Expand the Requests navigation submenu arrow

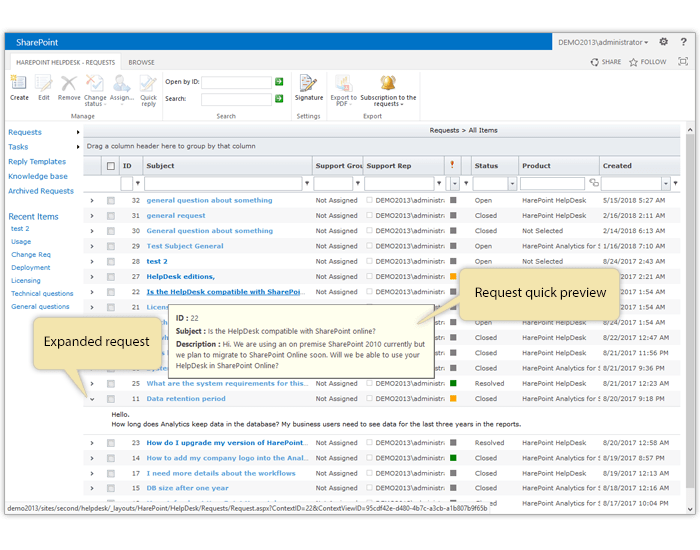point(78,132)
